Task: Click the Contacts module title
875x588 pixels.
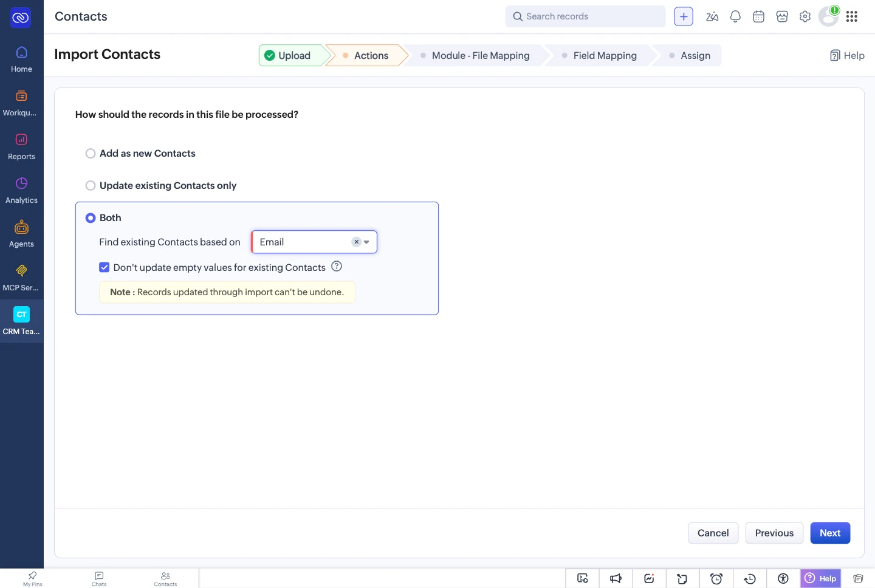Action: (81, 16)
